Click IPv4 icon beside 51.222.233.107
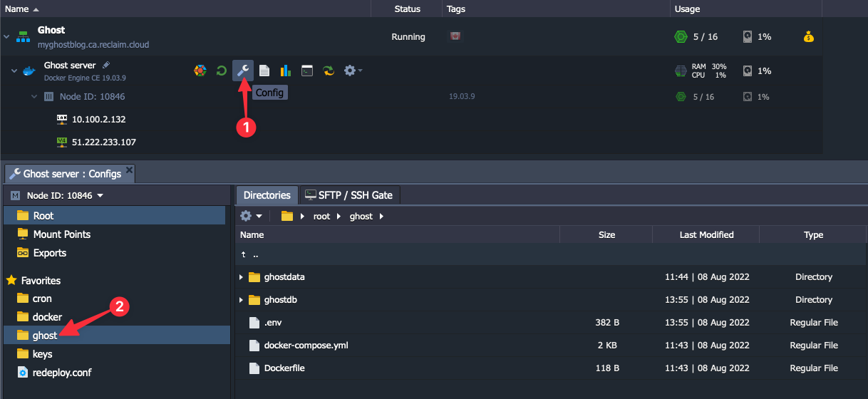Image resolution: width=868 pixels, height=399 pixels. pyautogui.click(x=62, y=142)
